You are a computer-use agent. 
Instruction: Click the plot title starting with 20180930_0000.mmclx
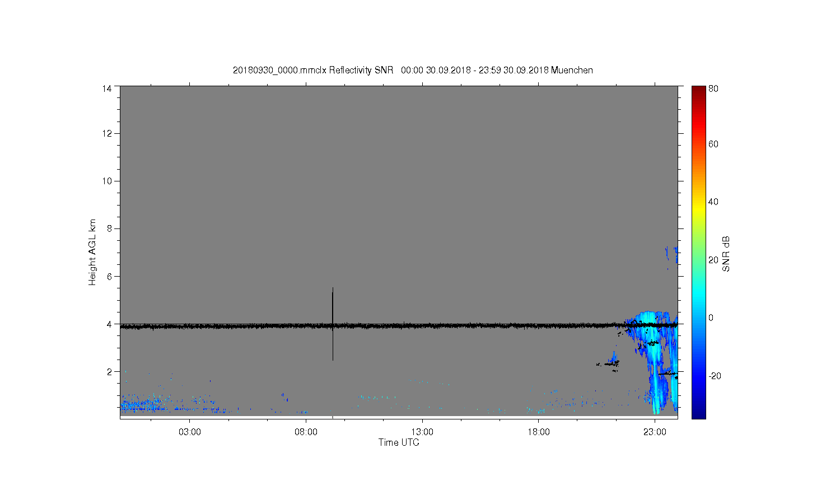click(413, 70)
